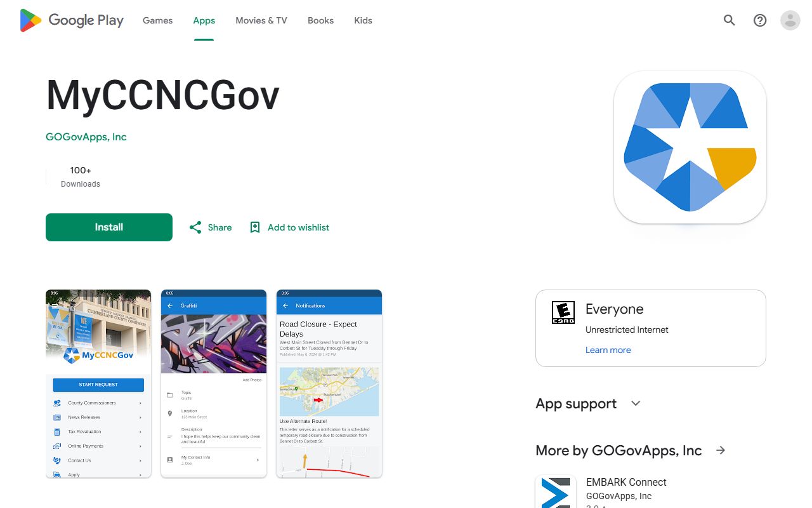Click the Unrestricted Internet text
812x508 pixels.
[x=627, y=330]
